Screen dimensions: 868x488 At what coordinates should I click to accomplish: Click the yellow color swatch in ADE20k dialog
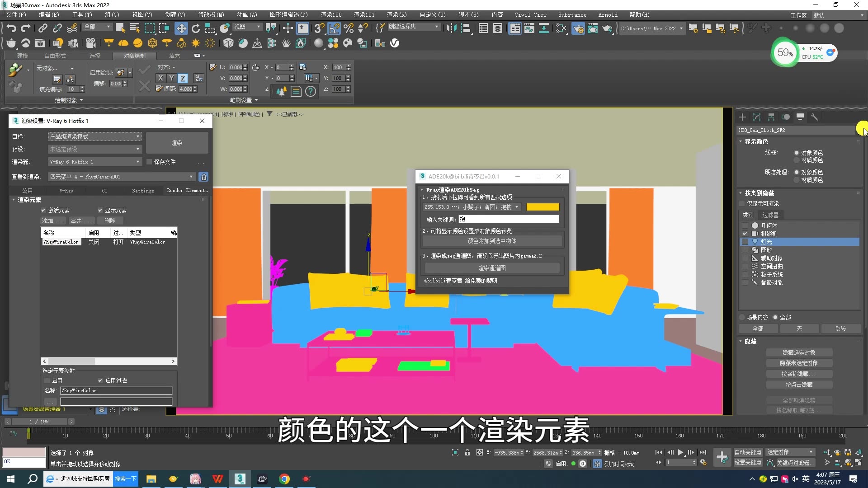543,206
